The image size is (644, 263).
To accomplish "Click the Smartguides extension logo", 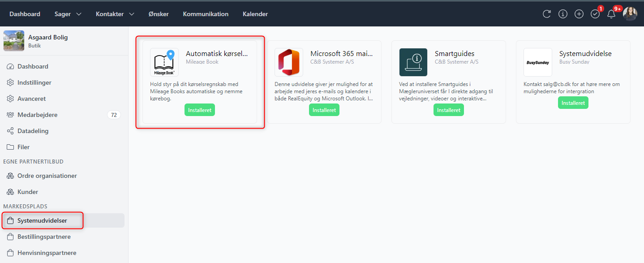I will click(x=413, y=62).
